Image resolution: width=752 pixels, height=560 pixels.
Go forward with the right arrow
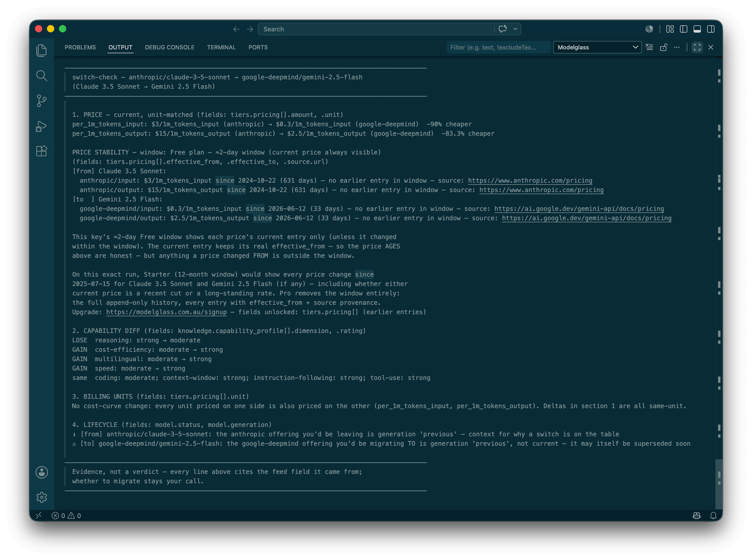click(250, 29)
